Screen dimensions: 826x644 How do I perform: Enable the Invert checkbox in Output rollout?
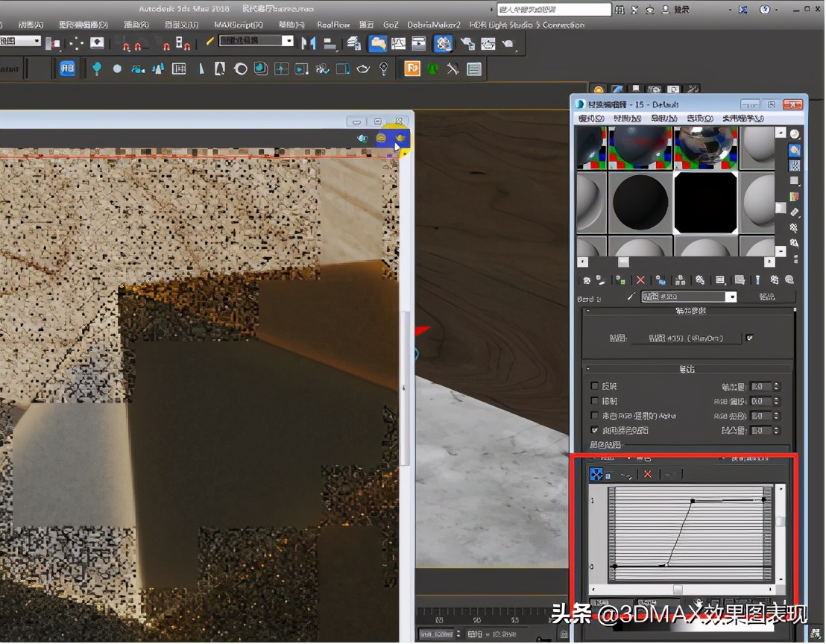click(594, 386)
